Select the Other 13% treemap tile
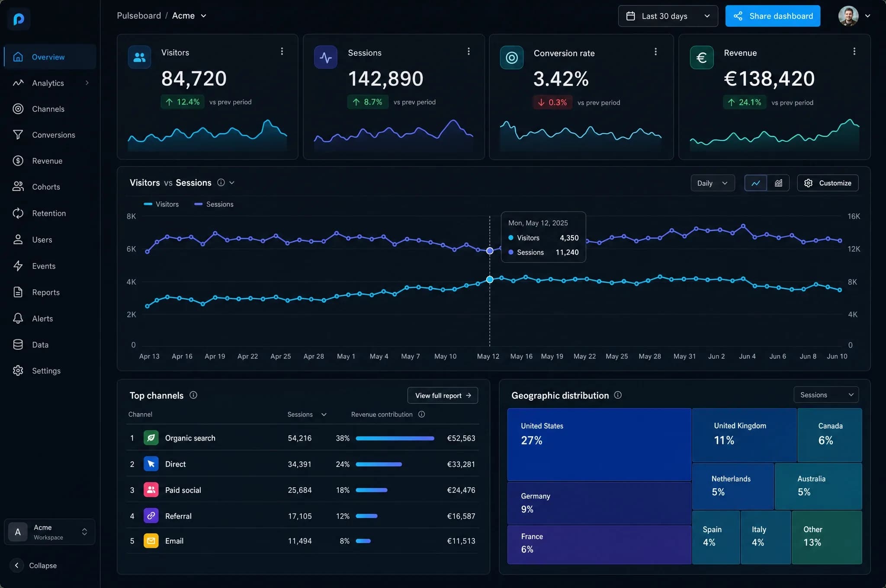886x588 pixels. click(x=827, y=537)
